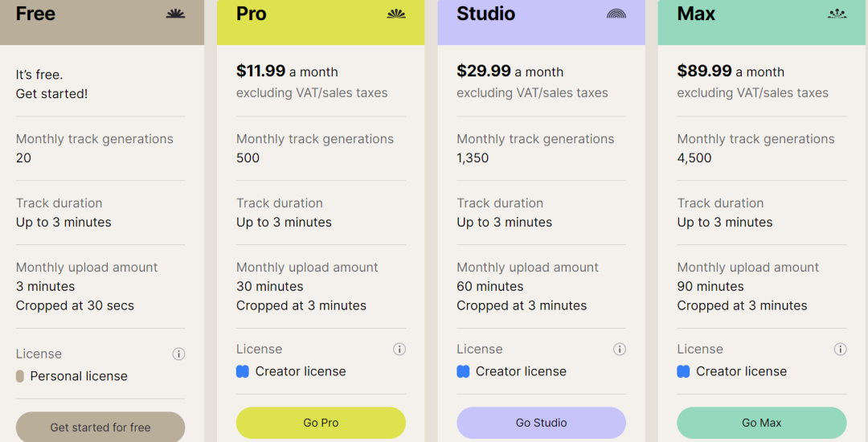This screenshot has width=868, height=442.
Task: Show license info in Studio plan
Action: tap(620, 349)
